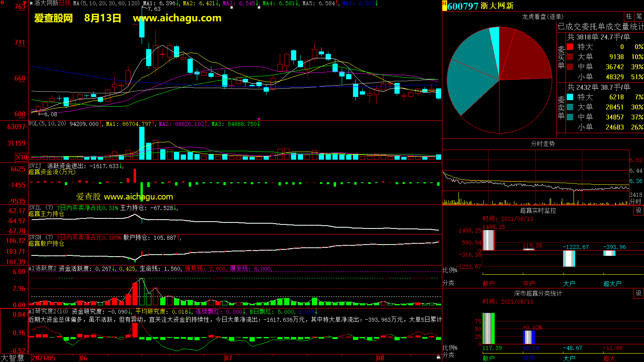Click the www.aichagu.com link at chart top
Viewport: 644px width, 362px height.
tap(177, 18)
